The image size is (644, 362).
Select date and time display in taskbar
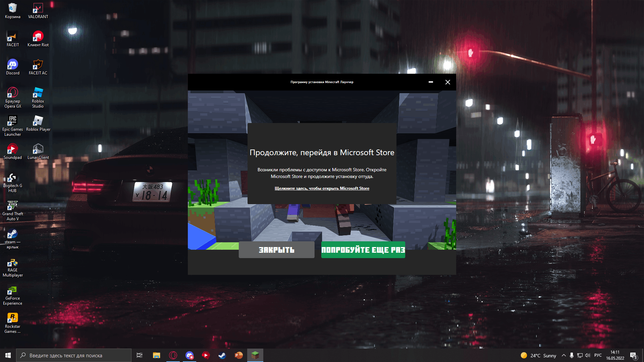pyautogui.click(x=616, y=355)
